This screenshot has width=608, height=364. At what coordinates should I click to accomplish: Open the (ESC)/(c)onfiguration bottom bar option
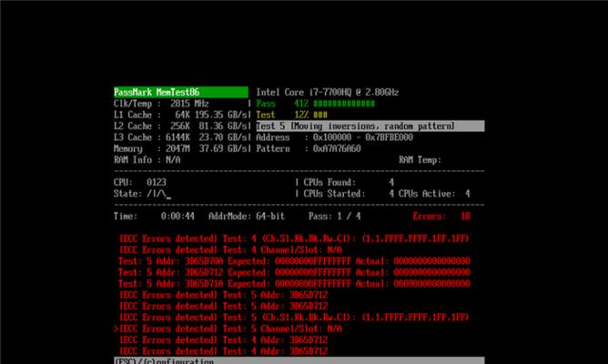[164, 361]
